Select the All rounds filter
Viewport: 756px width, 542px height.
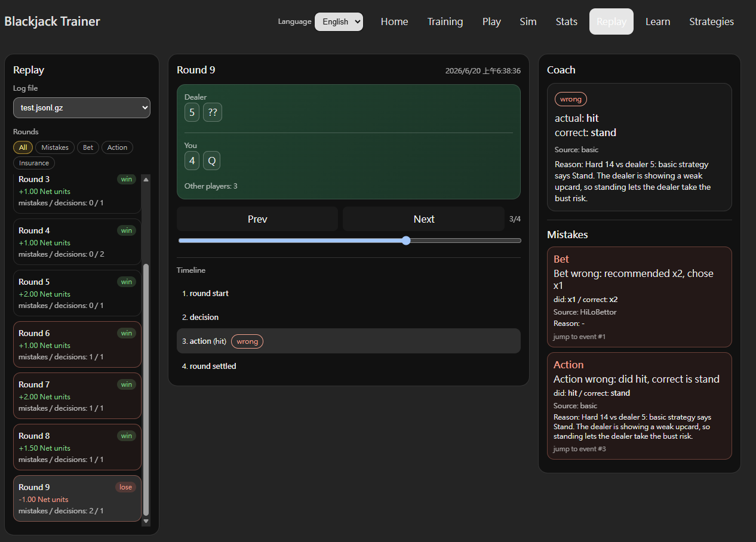[x=23, y=147]
